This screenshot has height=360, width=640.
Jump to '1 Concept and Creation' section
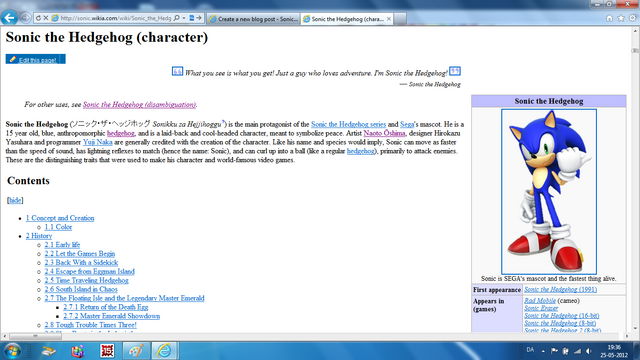(60, 218)
